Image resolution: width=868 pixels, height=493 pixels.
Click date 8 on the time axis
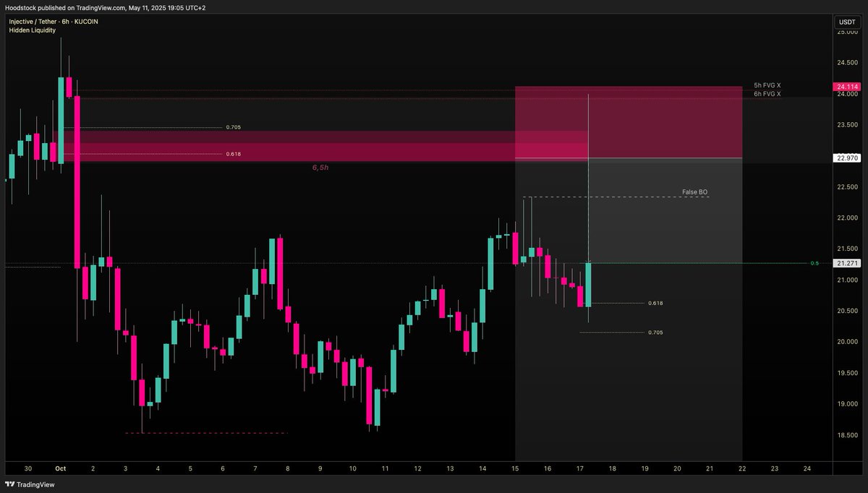(x=288, y=468)
